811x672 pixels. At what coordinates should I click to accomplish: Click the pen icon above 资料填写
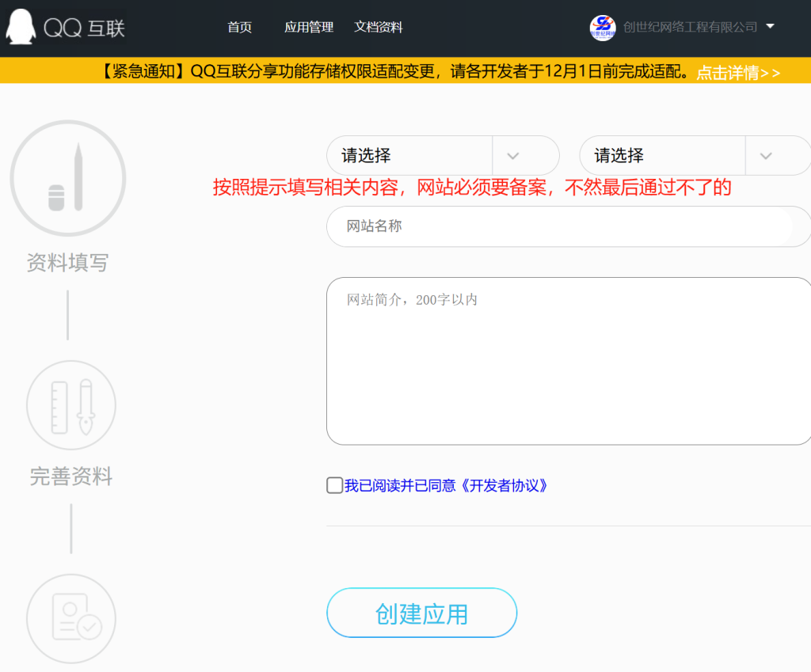(68, 178)
